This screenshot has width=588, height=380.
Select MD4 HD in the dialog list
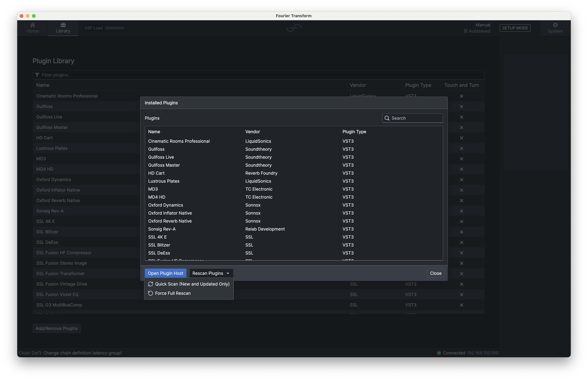coord(294,197)
